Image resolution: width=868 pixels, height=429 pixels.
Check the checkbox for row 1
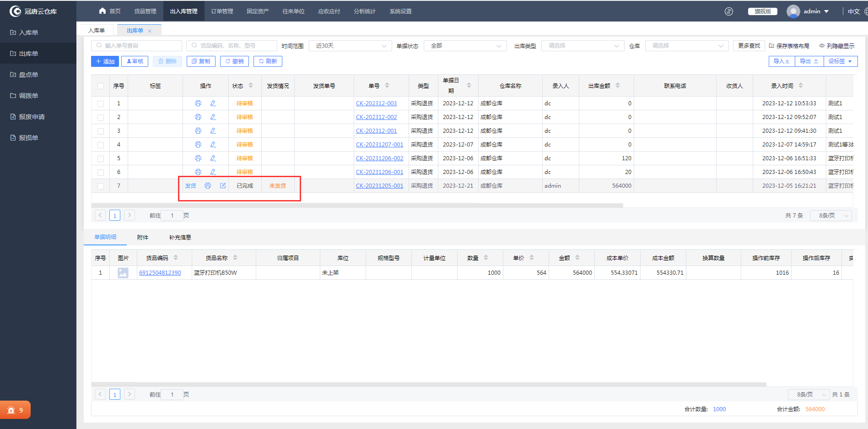pyautogui.click(x=101, y=104)
